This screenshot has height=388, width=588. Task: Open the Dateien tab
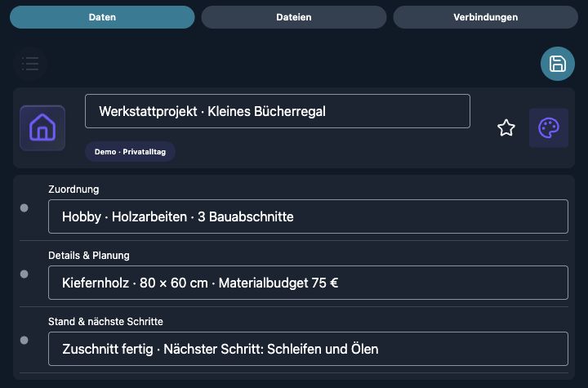294,17
